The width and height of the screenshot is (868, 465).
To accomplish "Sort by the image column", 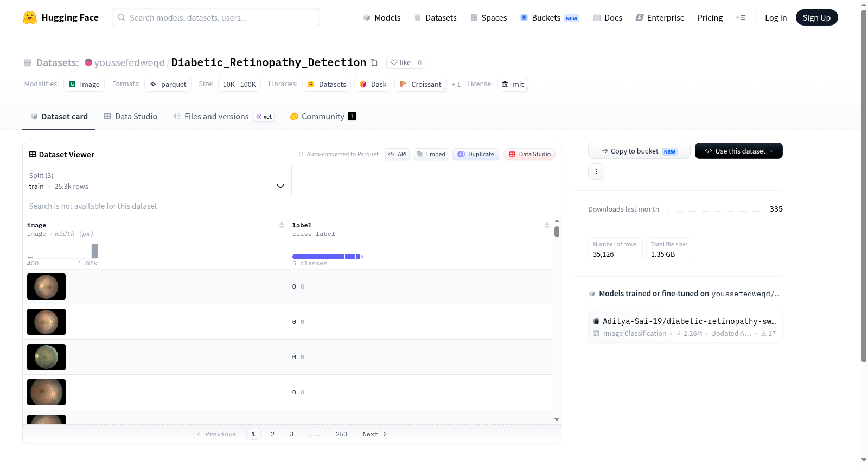I will [282, 225].
